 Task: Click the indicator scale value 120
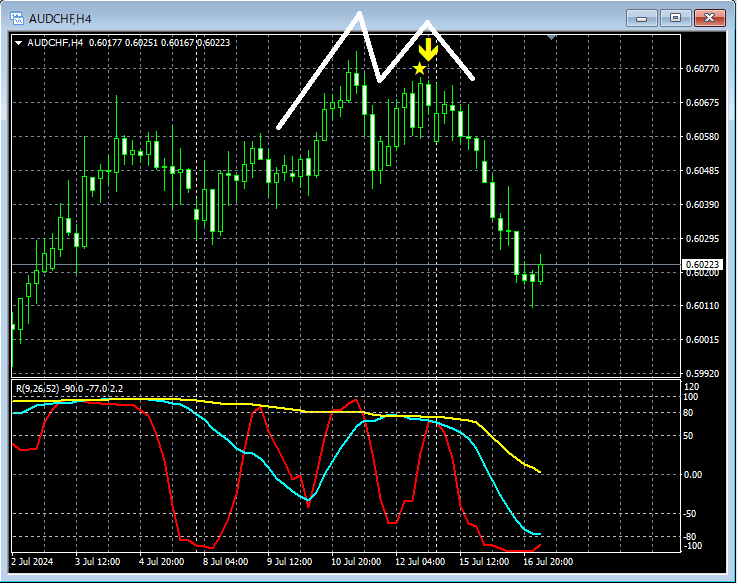[x=691, y=386]
